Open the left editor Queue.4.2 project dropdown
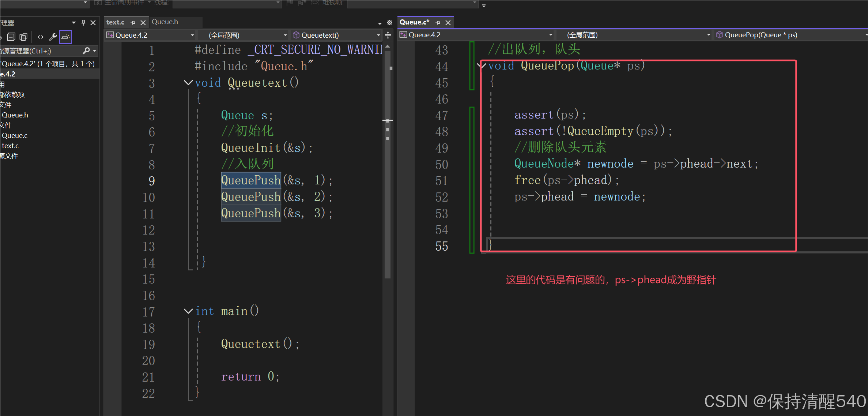Screen dimensions: 868x416 151,35
